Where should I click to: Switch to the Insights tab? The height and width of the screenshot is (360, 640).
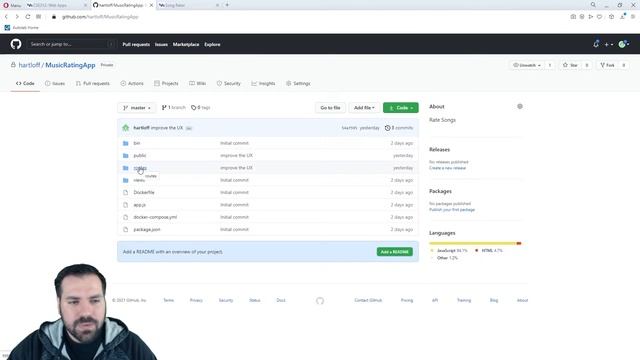click(x=263, y=83)
